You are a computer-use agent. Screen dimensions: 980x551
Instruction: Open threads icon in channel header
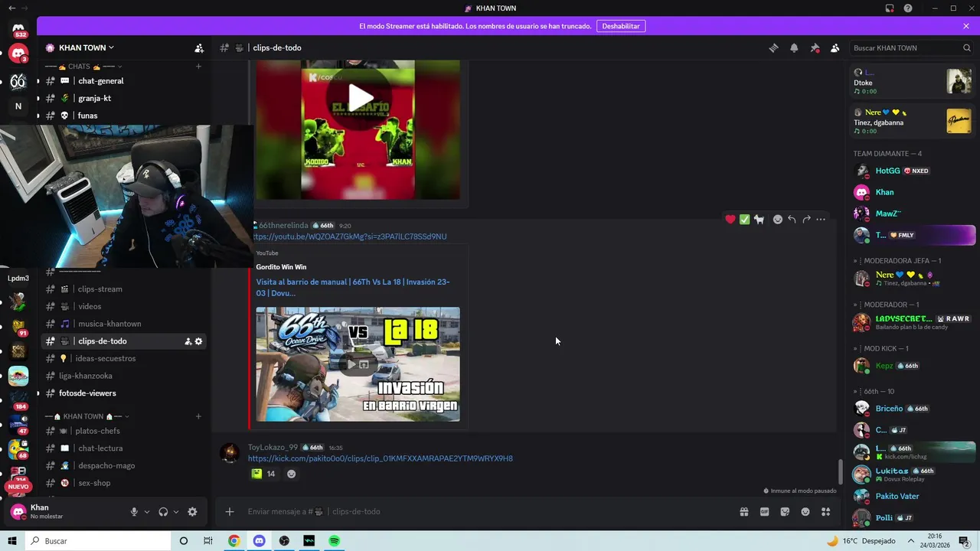point(773,47)
